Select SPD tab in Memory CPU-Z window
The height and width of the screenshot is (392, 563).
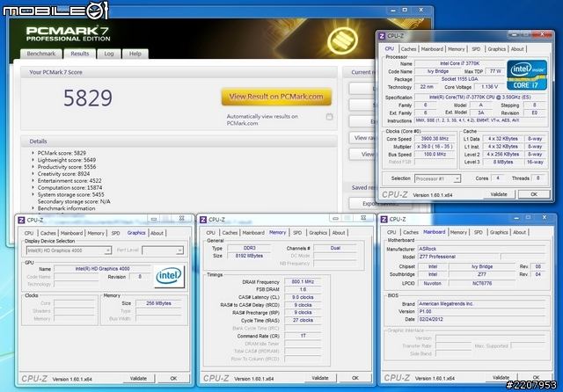[297, 233]
